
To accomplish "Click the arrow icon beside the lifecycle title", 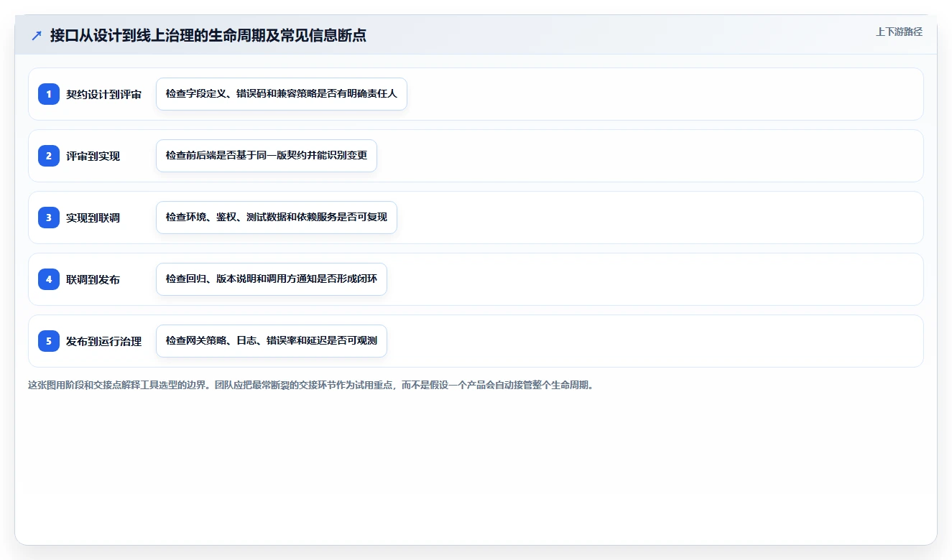I will (x=37, y=36).
